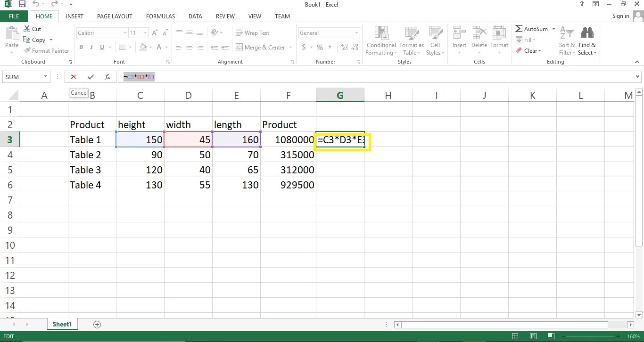
Task: Open the font size 11 dropdown
Action: [146, 33]
